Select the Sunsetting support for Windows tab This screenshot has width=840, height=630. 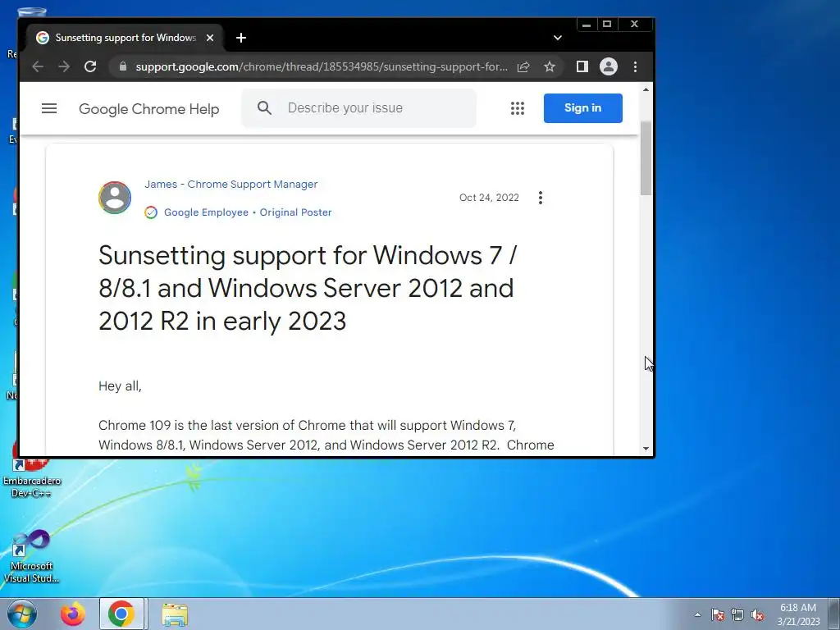tap(126, 38)
